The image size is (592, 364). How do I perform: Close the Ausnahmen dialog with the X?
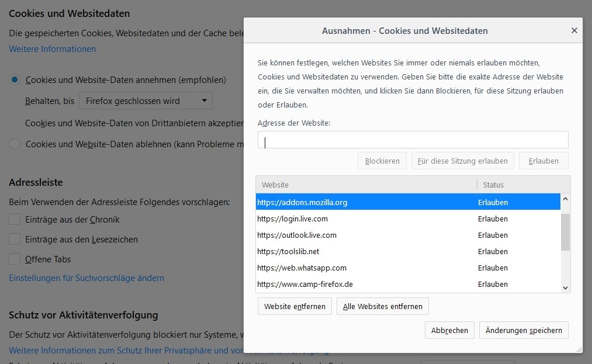574,30
